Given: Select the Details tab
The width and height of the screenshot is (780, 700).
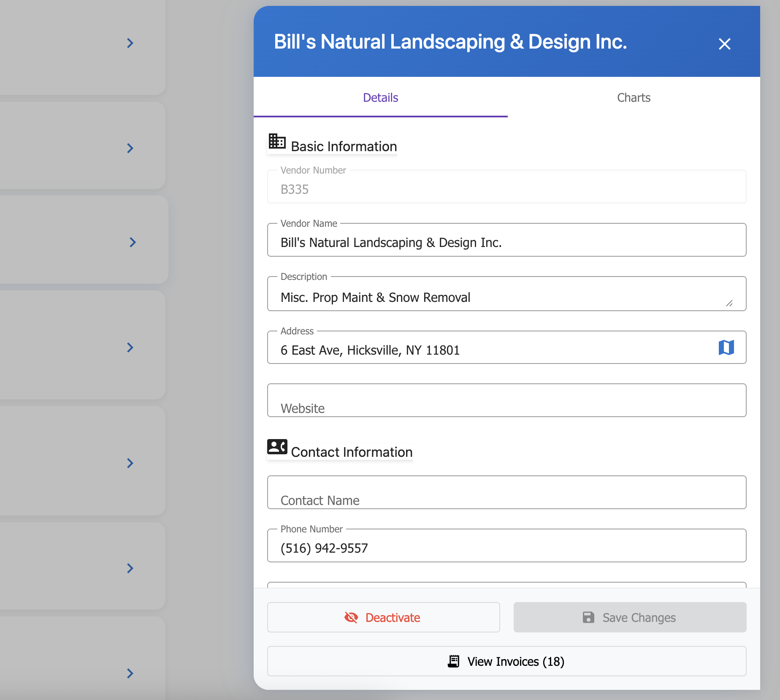Looking at the screenshot, I should (380, 98).
